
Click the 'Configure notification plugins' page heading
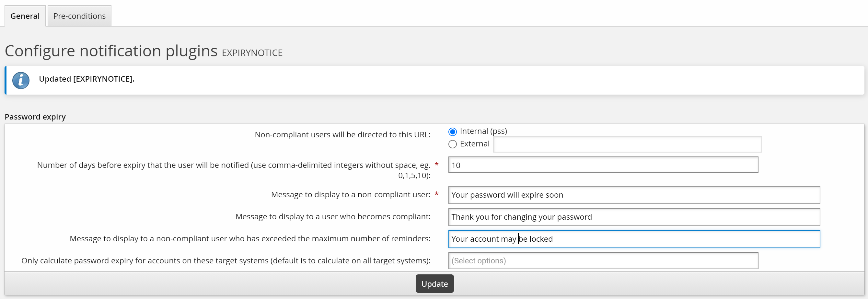[111, 51]
